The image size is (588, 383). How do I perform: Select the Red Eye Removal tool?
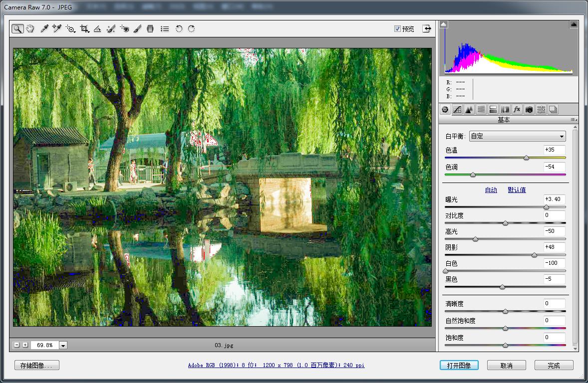tap(124, 29)
